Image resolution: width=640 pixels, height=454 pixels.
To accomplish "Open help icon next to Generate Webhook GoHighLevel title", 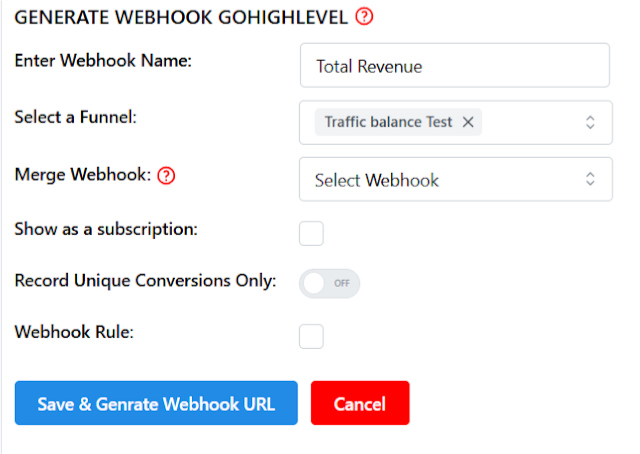I will [x=364, y=17].
